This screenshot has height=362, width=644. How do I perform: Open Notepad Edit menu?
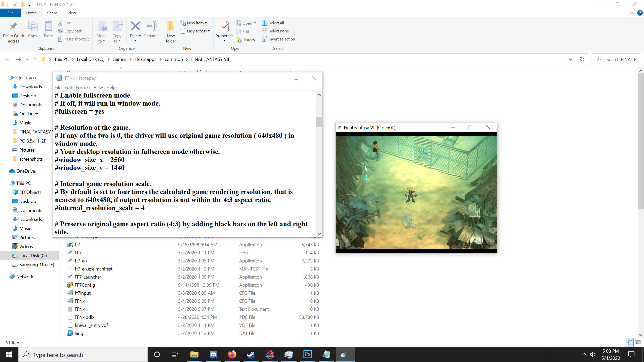point(68,87)
